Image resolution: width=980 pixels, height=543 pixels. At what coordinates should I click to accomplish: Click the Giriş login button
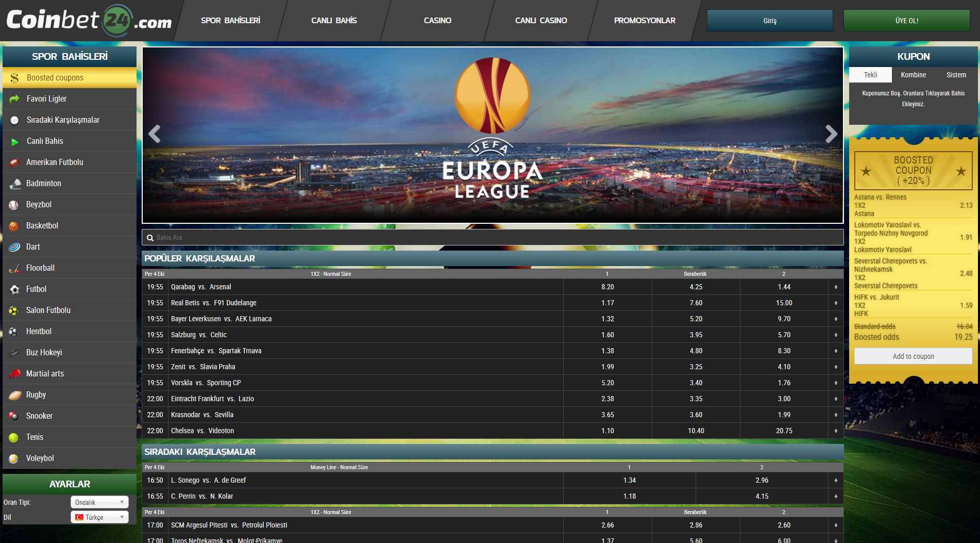click(x=769, y=21)
